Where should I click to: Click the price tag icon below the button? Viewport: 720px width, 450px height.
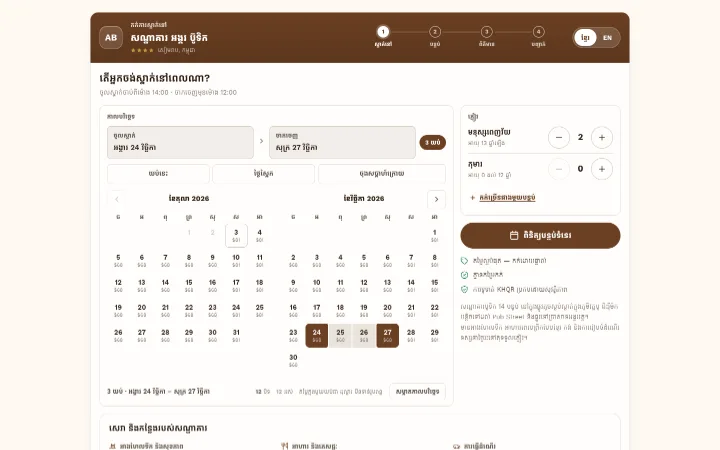[464, 261]
